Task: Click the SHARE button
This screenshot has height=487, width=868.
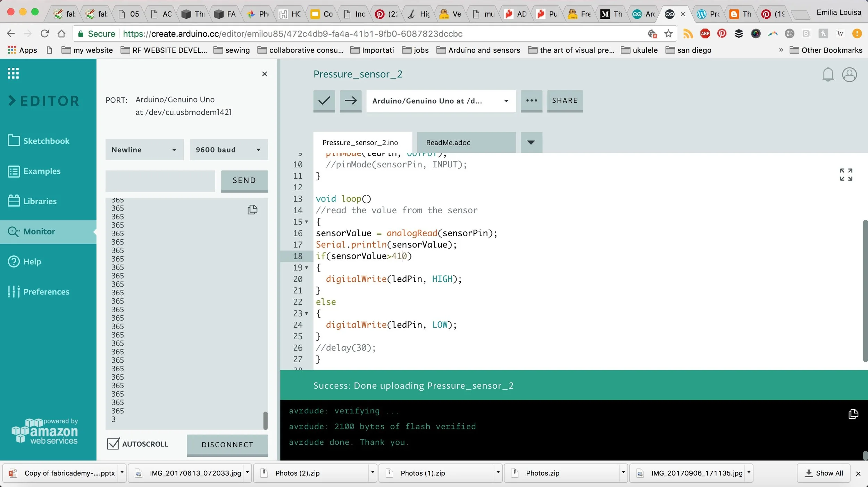Action: pyautogui.click(x=565, y=101)
